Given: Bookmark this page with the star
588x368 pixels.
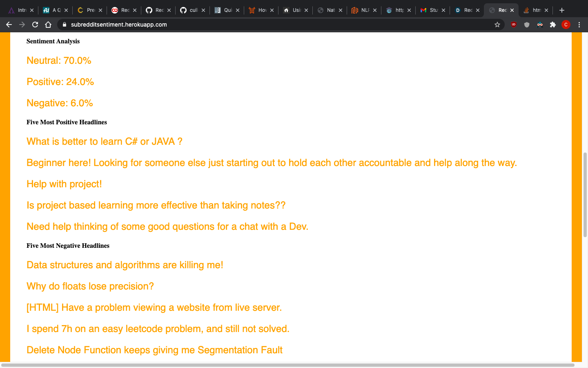Looking at the screenshot, I should (x=497, y=25).
